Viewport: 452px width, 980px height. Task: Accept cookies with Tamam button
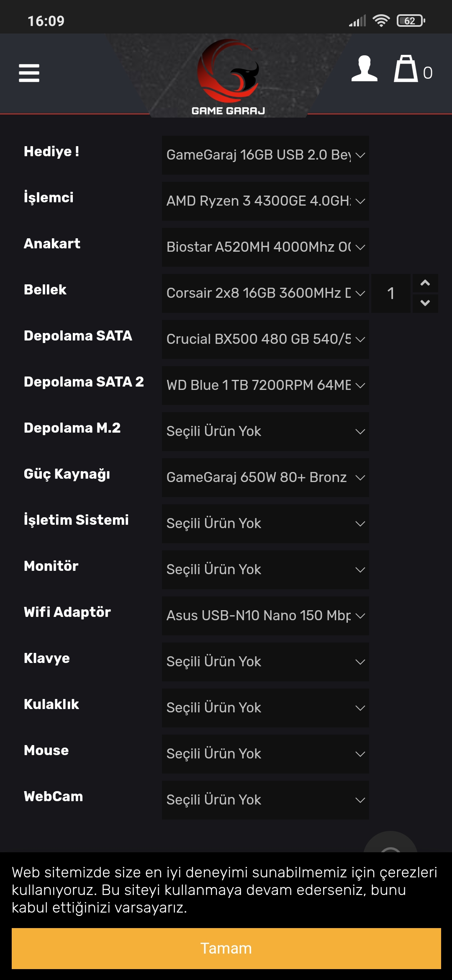tap(226, 948)
